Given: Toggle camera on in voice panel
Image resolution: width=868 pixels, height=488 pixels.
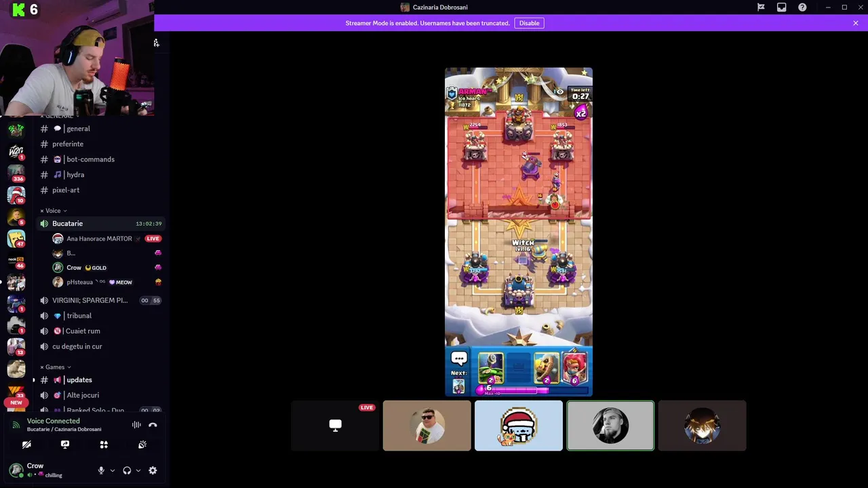Looking at the screenshot, I should click(26, 445).
